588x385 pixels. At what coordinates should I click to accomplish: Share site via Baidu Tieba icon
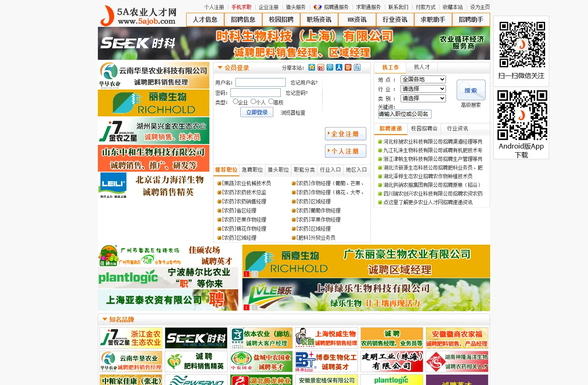(357, 67)
